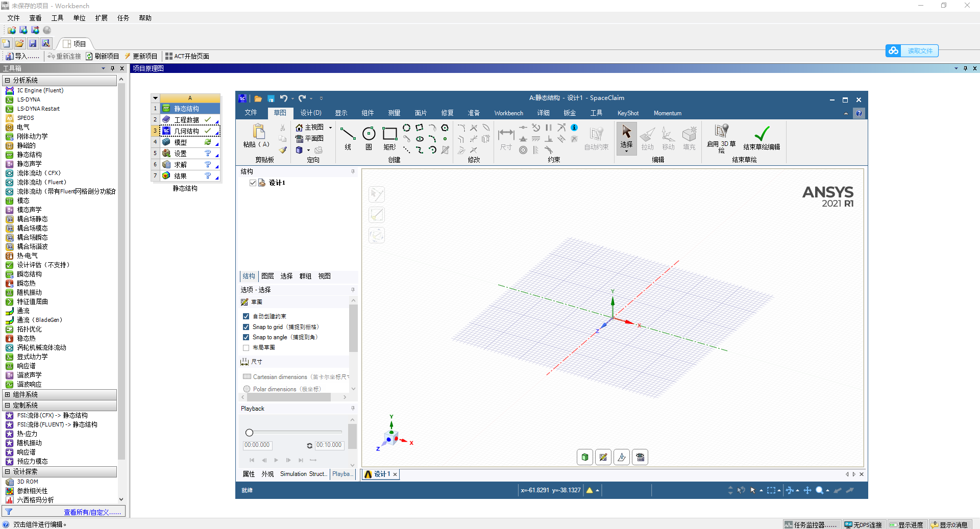
Task: Click the open folder icon in SpaceClaim
Action: 258,98
